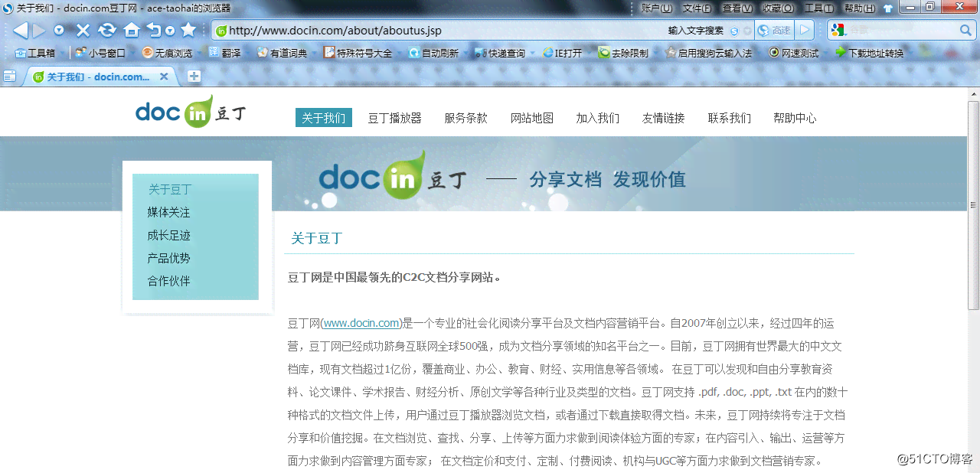Open 友情链接 in the site navigation
Screen dimensions: 980x473
664,118
